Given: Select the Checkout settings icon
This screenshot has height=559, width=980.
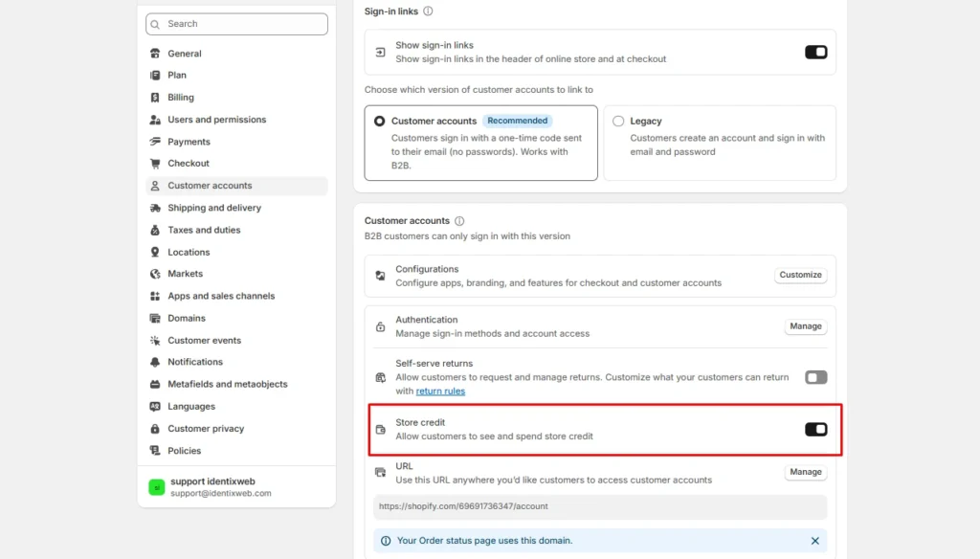Looking at the screenshot, I should point(155,163).
